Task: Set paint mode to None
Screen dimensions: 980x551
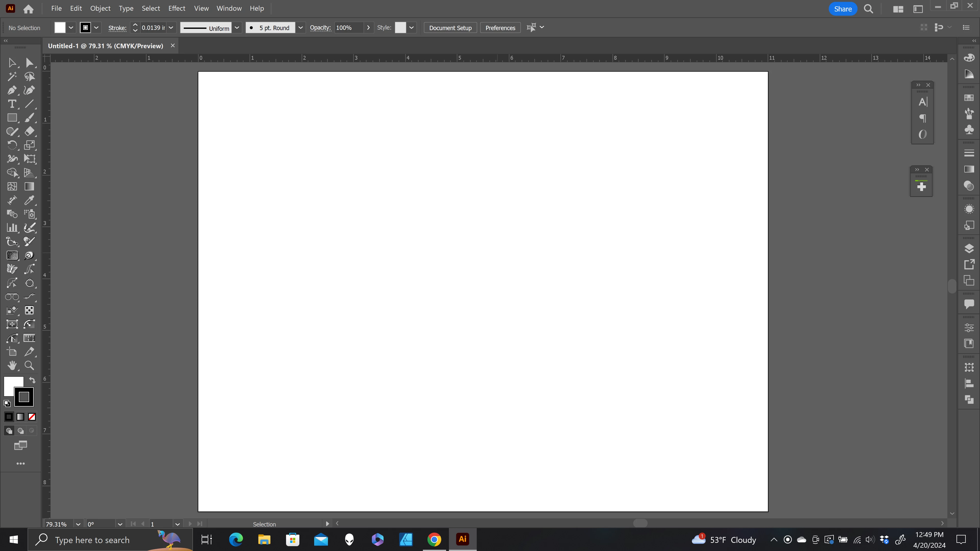Action: 32,417
